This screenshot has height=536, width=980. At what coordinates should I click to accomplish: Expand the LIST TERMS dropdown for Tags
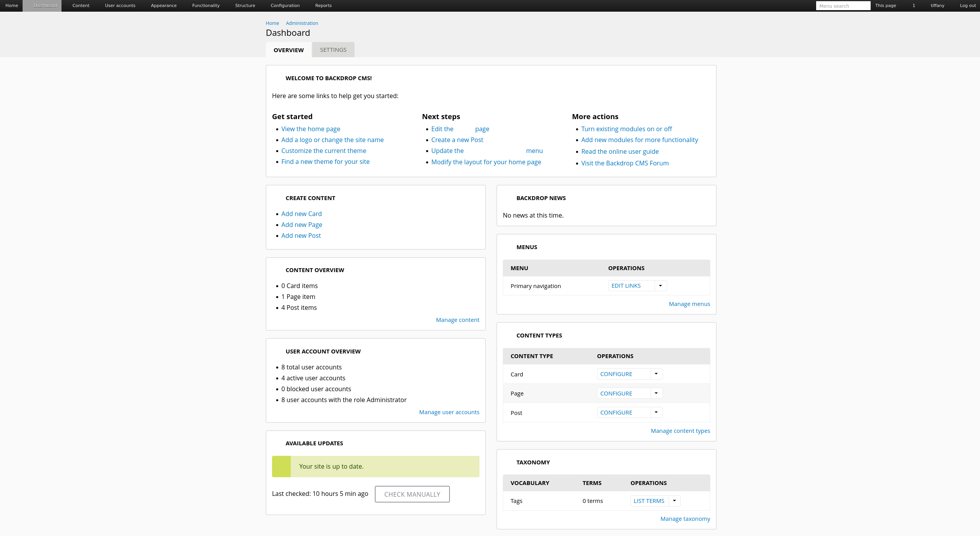675,501
